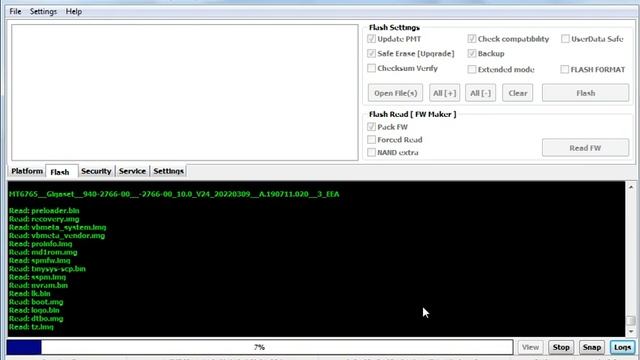Screen dimensions: 640x360
Task: Click the MT6765 Gigaset firmware name line
Action: click(174, 194)
